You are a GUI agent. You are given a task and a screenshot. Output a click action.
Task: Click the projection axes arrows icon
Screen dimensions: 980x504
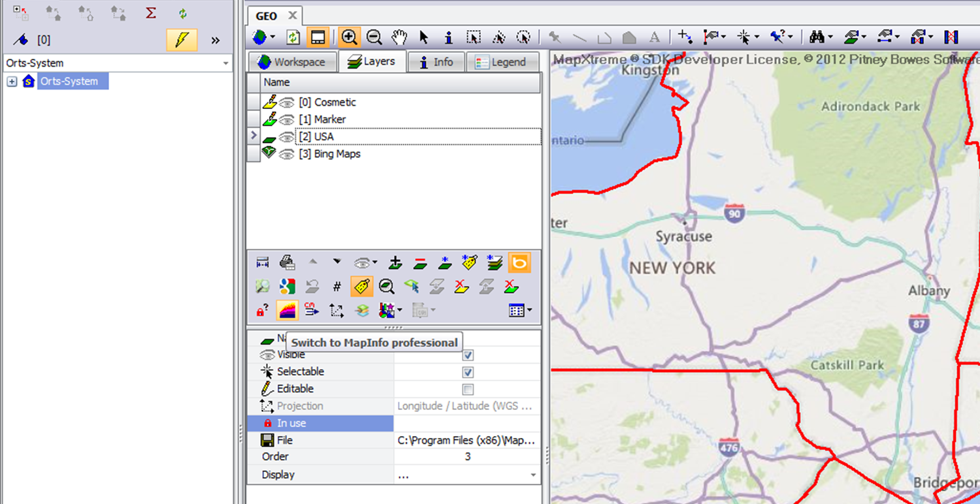[x=336, y=311]
